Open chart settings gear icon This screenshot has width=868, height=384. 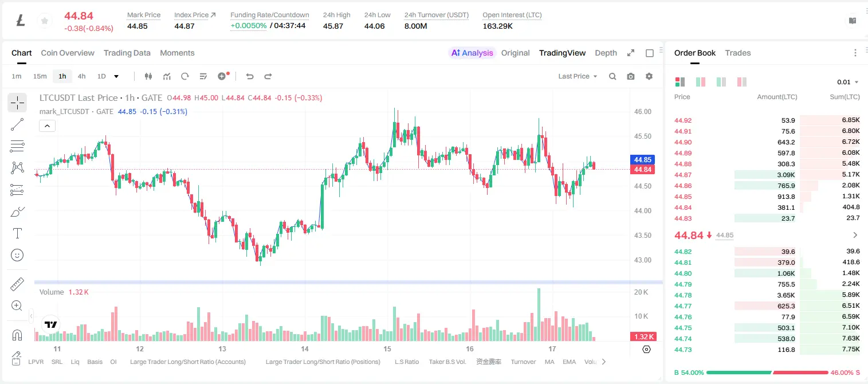(649, 76)
